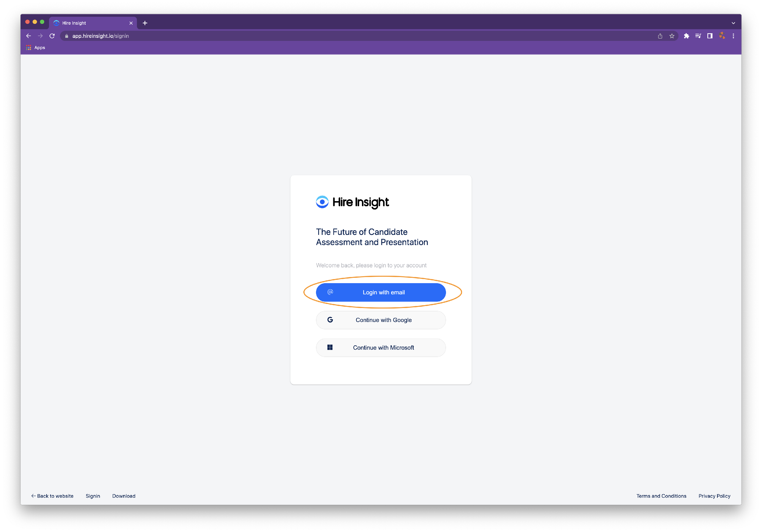Close the Hire Insight tab
This screenshot has width=762, height=532.
[131, 23]
